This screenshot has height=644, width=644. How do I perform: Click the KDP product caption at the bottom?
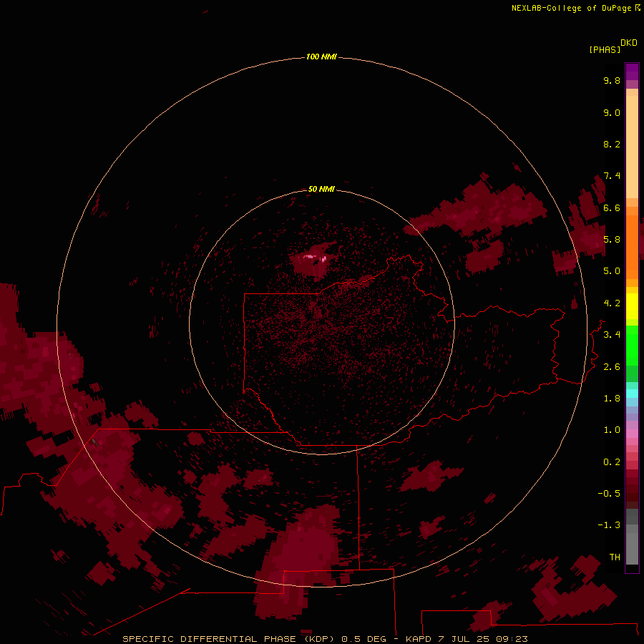325,639
